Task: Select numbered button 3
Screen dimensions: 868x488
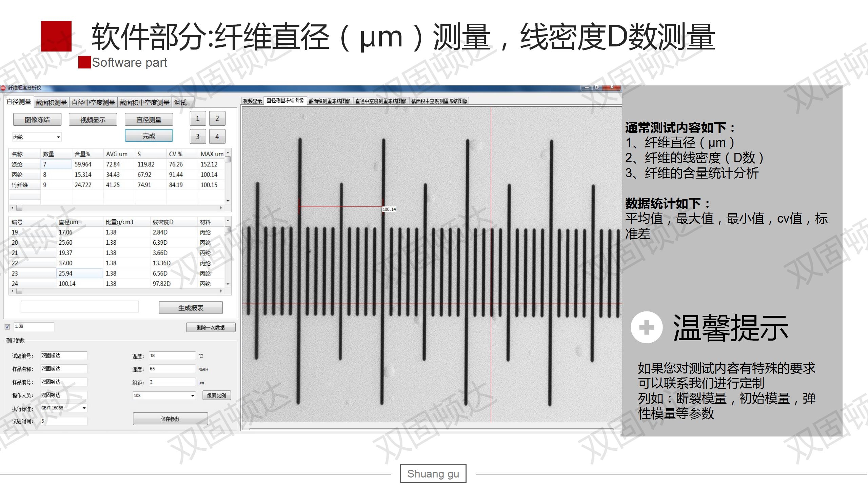Action: pyautogui.click(x=198, y=137)
